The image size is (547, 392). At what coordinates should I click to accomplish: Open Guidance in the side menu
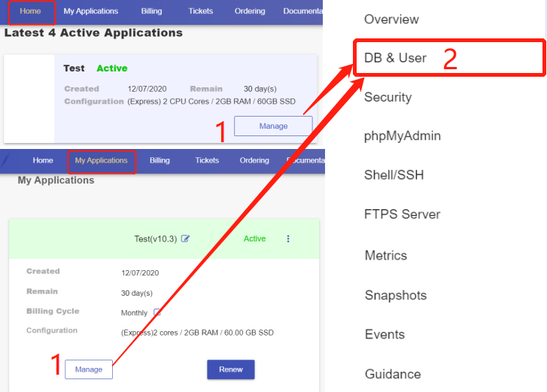pyautogui.click(x=392, y=374)
